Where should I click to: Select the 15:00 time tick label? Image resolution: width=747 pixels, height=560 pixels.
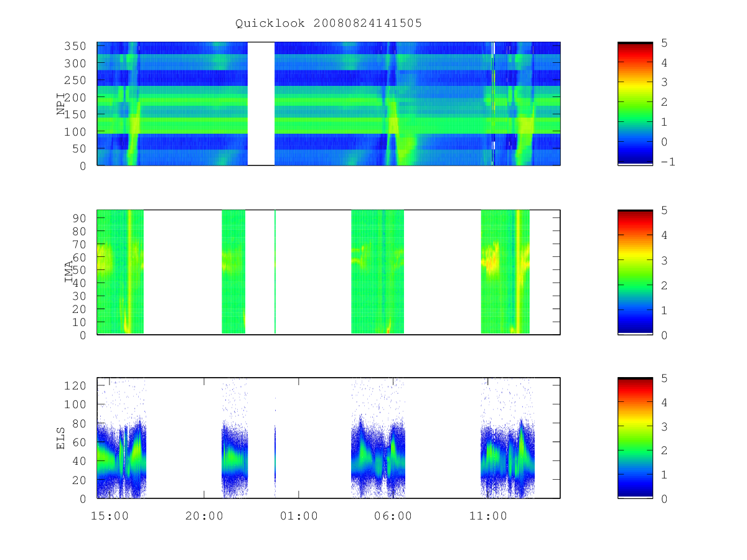tap(110, 516)
